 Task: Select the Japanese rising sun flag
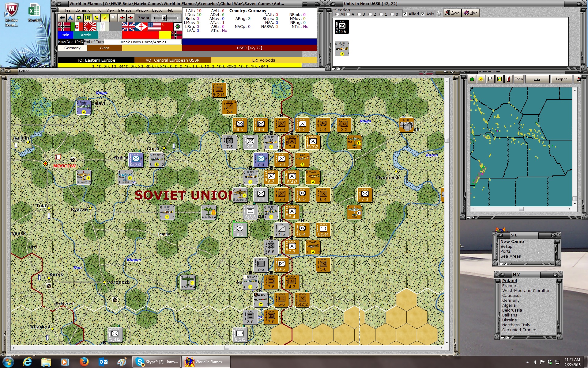pos(90,27)
